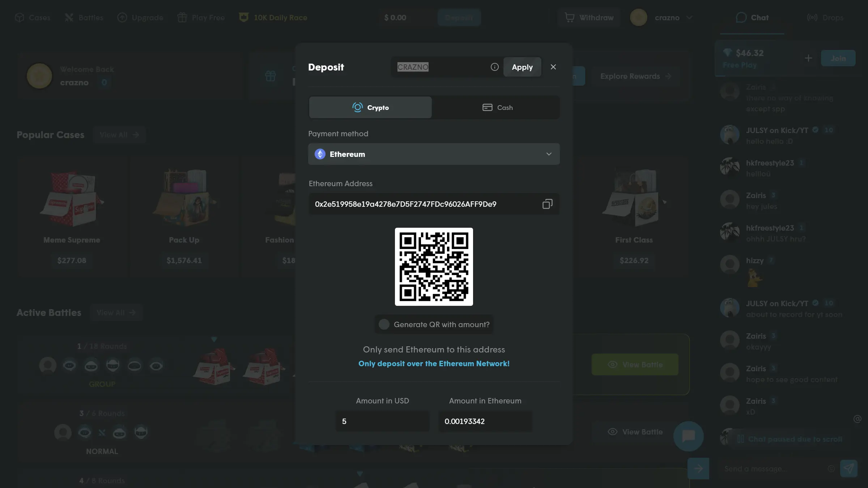868x488 pixels.
Task: Click the floating support chat bubble
Action: [688, 436]
